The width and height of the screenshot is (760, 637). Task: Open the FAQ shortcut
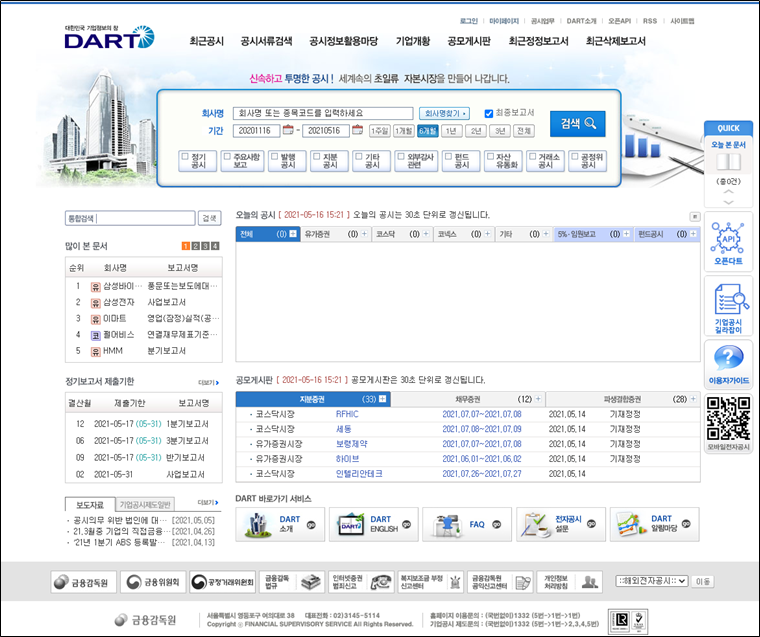467,524
